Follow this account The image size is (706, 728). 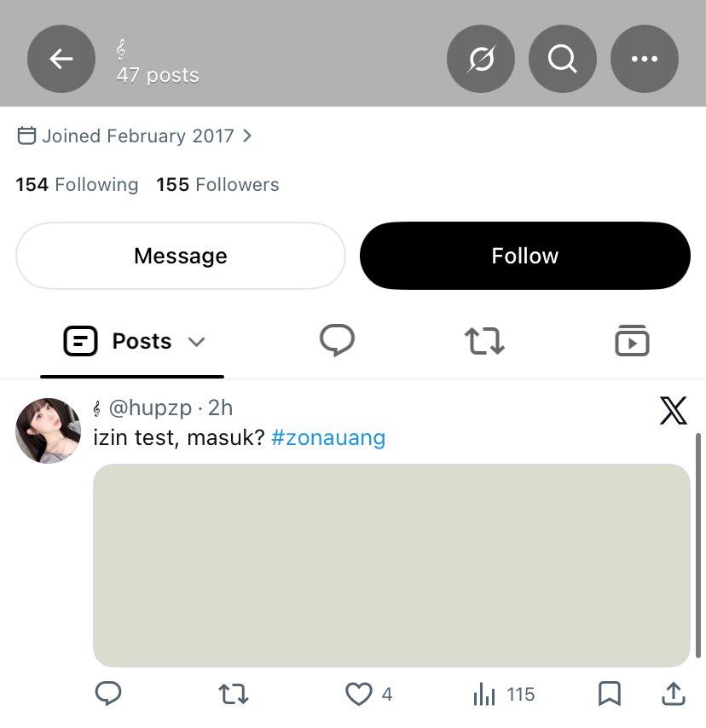point(525,256)
